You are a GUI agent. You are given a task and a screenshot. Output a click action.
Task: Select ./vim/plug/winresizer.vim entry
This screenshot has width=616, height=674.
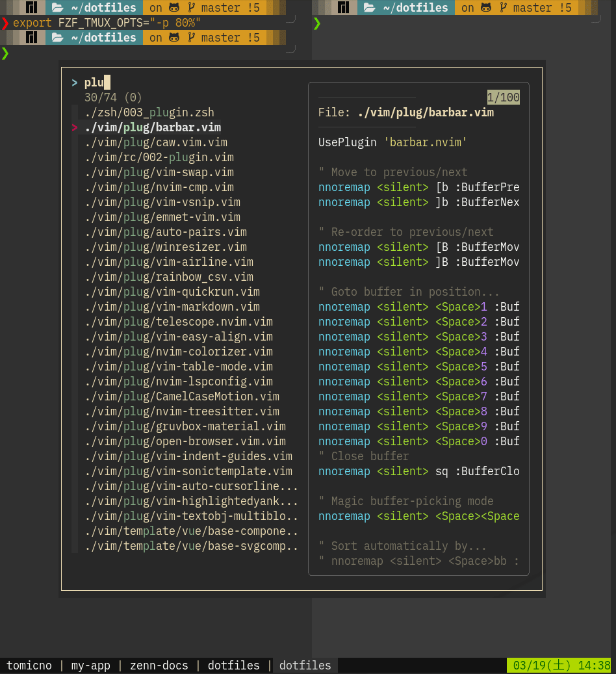(x=166, y=247)
